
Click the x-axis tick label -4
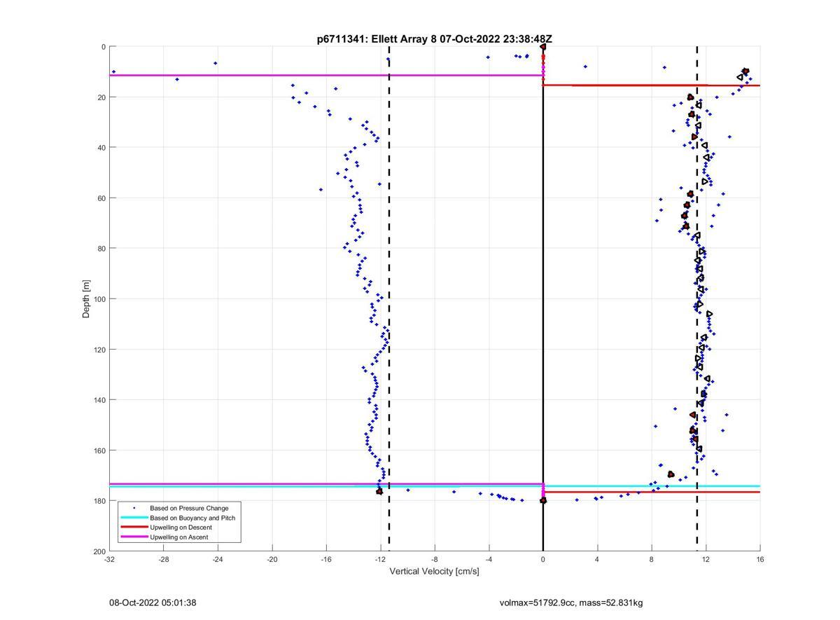(x=489, y=559)
